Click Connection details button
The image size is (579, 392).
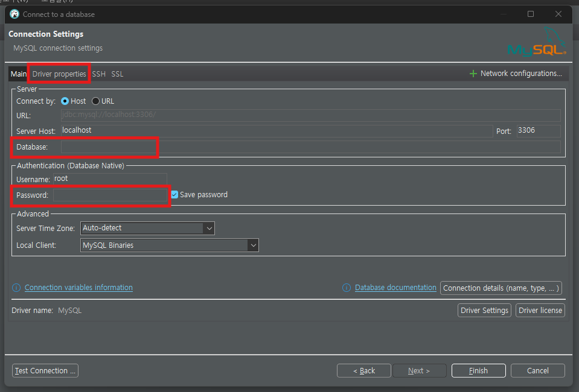coord(501,288)
